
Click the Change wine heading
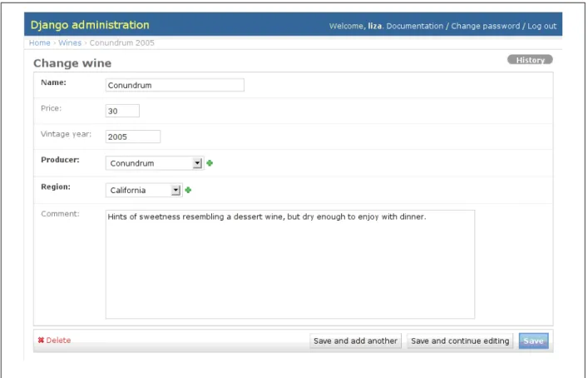point(72,63)
